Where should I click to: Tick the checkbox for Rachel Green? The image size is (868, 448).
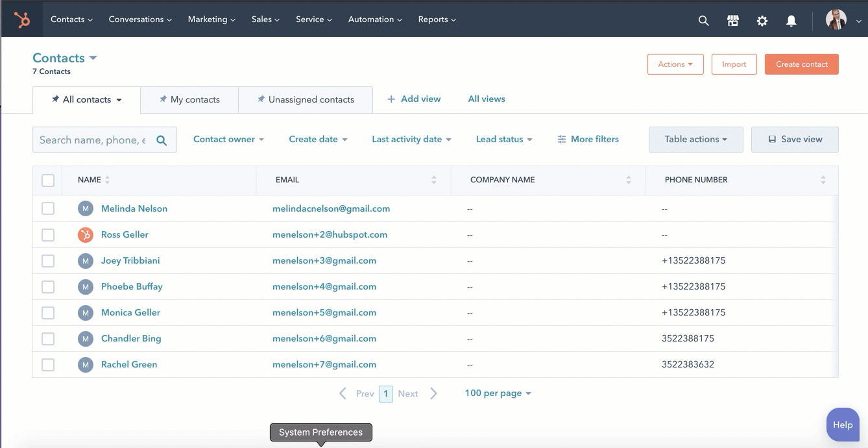tap(48, 365)
